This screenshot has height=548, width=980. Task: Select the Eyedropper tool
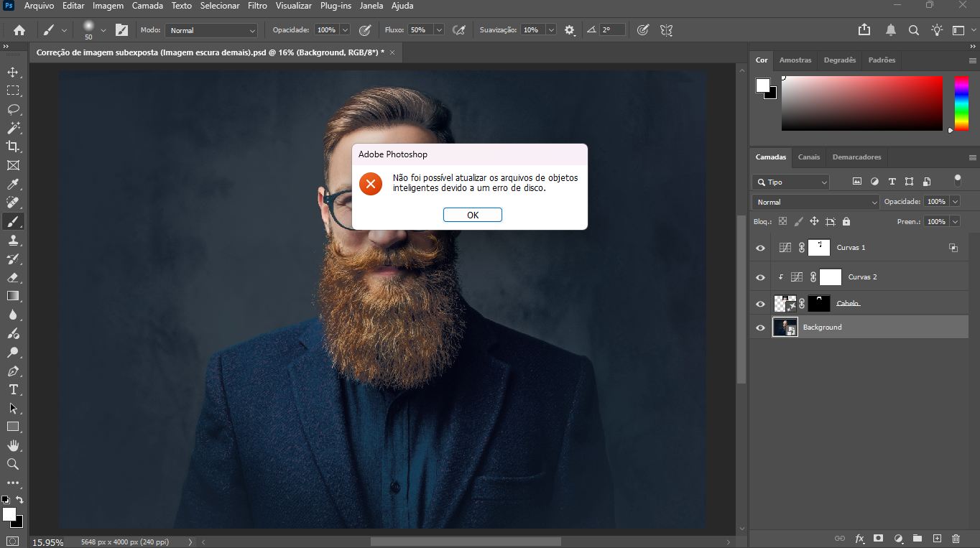point(13,184)
